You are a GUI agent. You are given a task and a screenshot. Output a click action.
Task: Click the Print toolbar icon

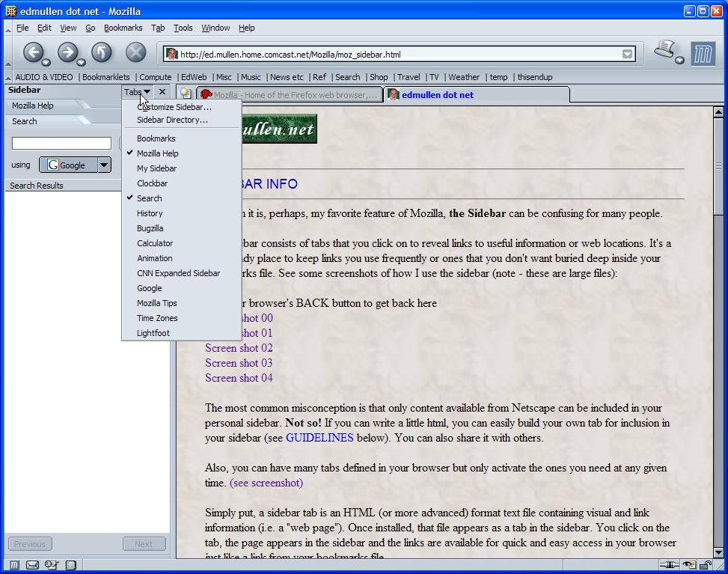pyautogui.click(x=664, y=51)
